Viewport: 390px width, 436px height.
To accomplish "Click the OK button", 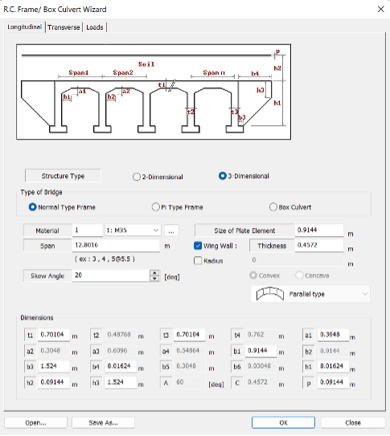I will tap(283, 423).
